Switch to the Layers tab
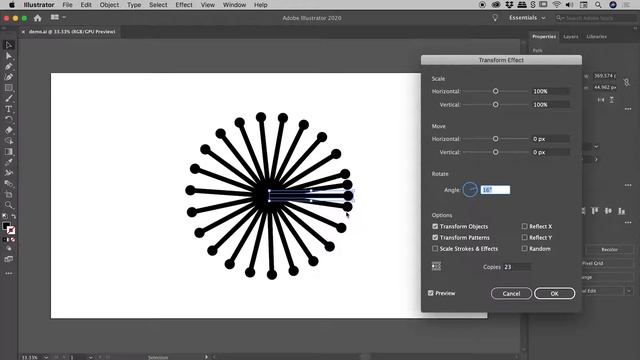Viewport: 640px width, 360px height. [571, 37]
